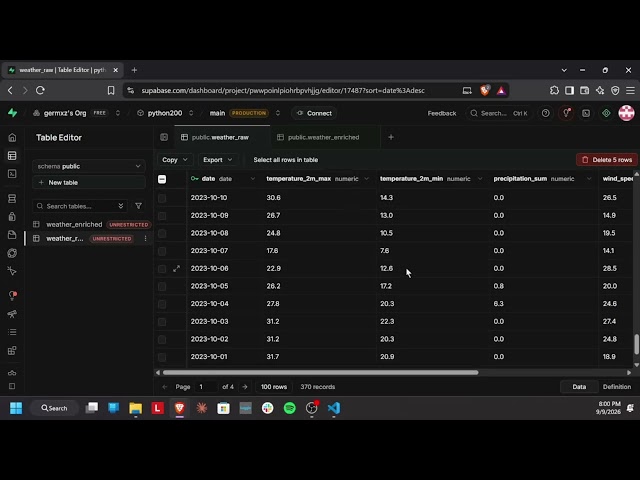640x480 pixels.
Task: Open Integrations sidebar icon
Action: click(12, 351)
